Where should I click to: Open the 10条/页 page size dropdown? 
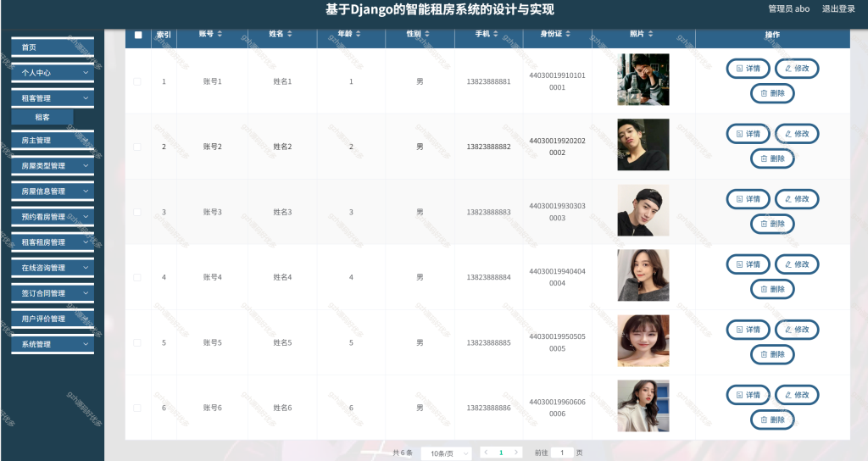[446, 453]
